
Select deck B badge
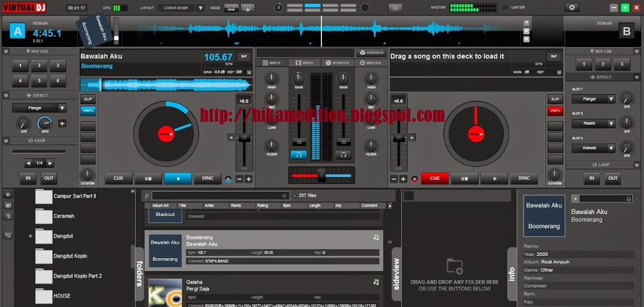pyautogui.click(x=627, y=31)
